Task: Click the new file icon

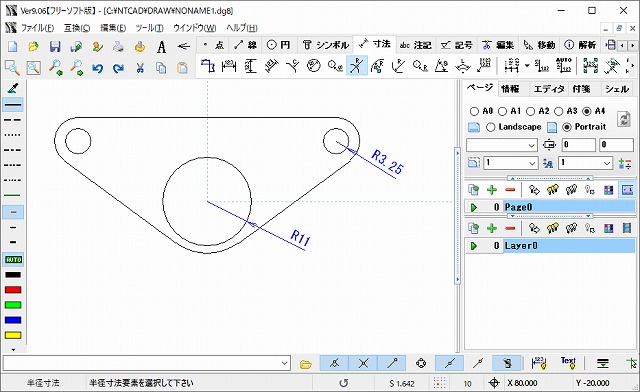Action: click(12, 47)
